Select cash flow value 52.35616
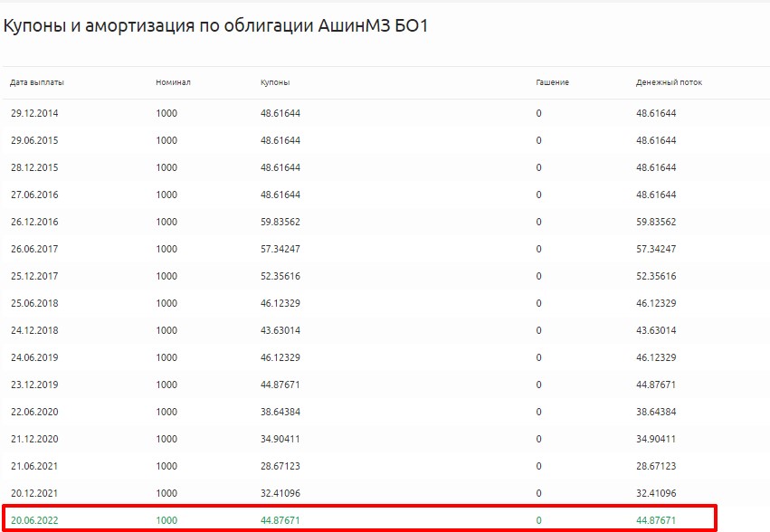This screenshot has height=532, width=770. 656,276
